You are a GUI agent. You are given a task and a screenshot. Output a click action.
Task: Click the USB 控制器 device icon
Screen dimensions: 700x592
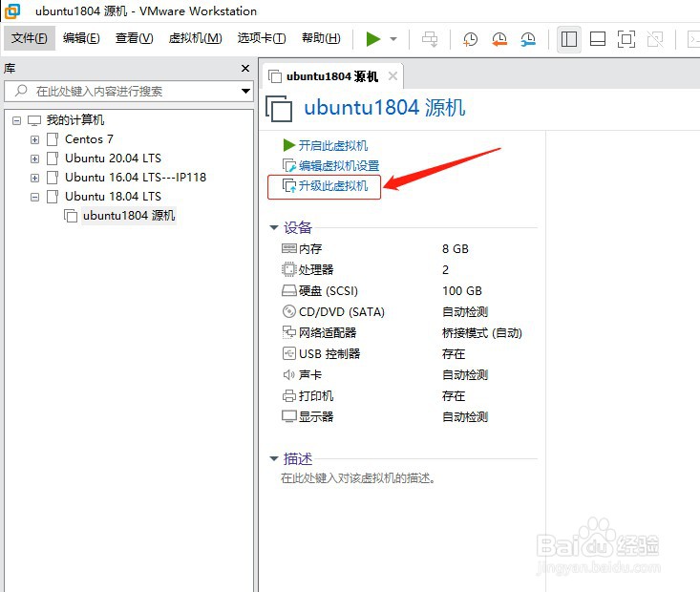point(289,353)
